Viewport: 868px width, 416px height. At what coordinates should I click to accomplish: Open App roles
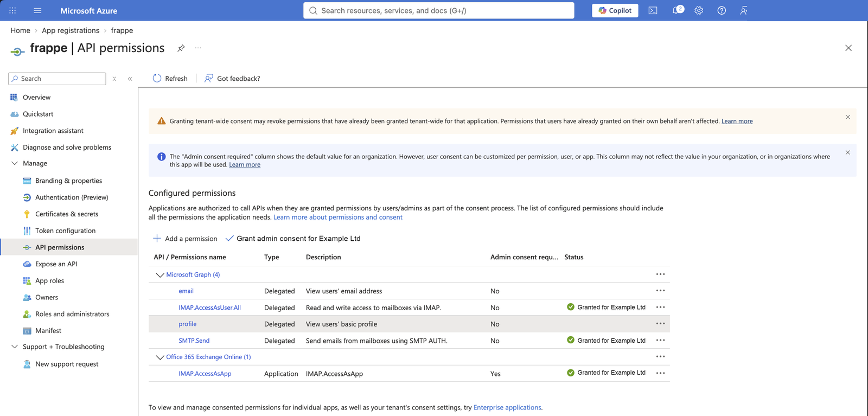pyautogui.click(x=49, y=280)
